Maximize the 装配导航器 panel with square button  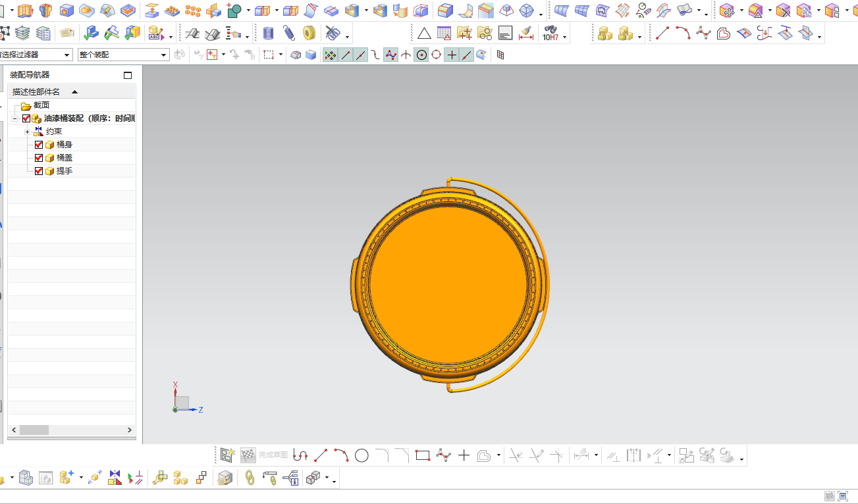128,75
